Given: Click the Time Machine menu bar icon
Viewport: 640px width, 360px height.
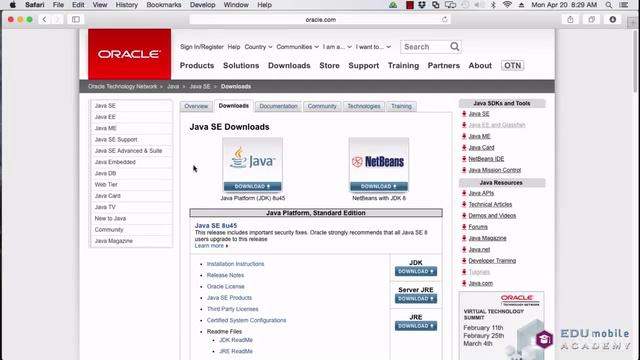Looking at the screenshot, I should point(464,5).
